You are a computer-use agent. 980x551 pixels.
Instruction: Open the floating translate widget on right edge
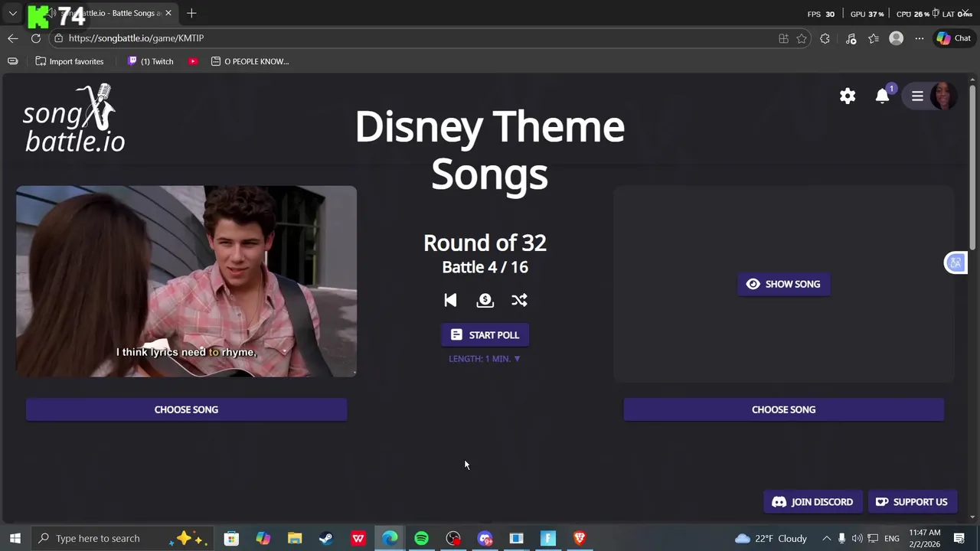pos(955,262)
